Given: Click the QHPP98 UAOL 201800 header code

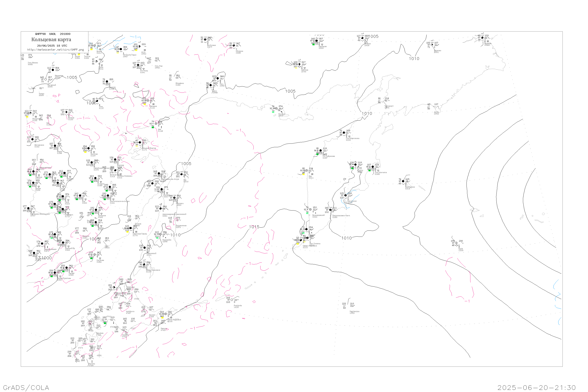Looking at the screenshot, I should pyautogui.click(x=53, y=34).
